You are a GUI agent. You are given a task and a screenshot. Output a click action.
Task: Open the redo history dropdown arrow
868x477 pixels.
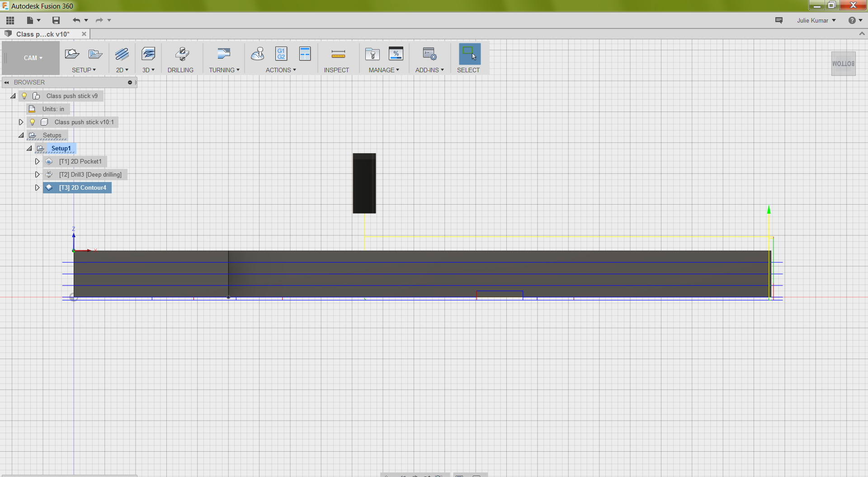(109, 20)
